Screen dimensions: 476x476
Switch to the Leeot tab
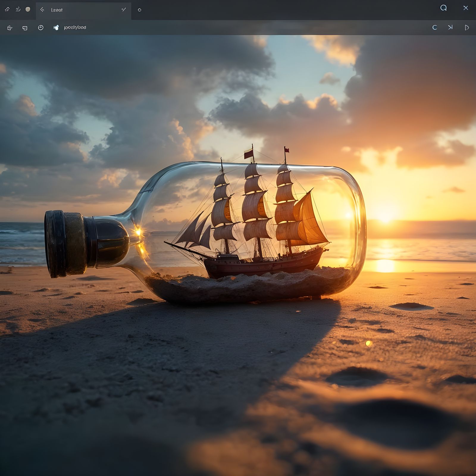(57, 10)
